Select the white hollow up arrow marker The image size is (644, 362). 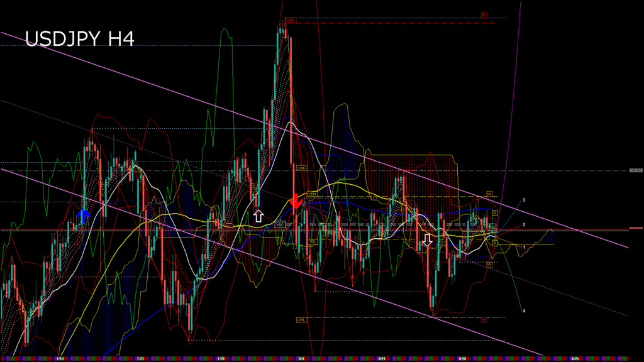pos(258,216)
